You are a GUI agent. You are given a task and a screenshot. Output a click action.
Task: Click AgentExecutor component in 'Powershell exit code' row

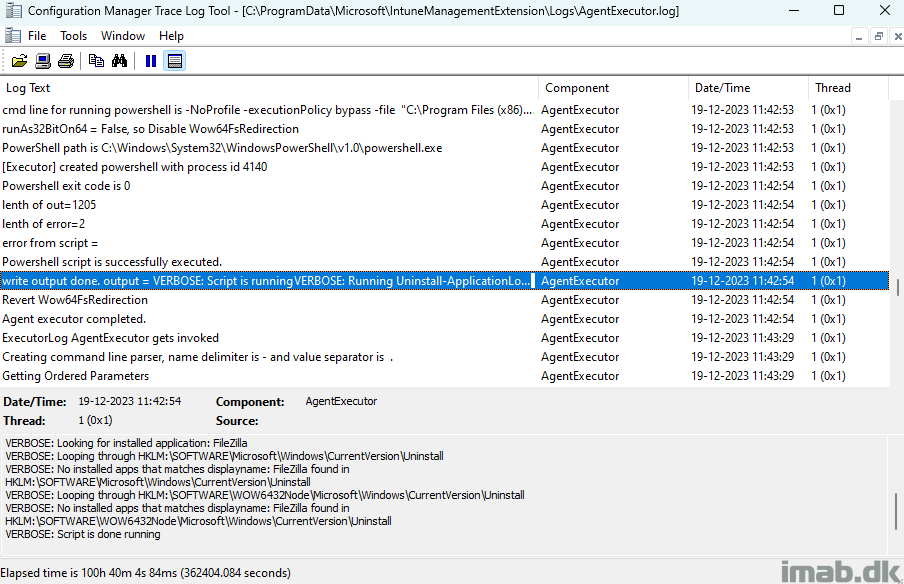[x=580, y=186]
